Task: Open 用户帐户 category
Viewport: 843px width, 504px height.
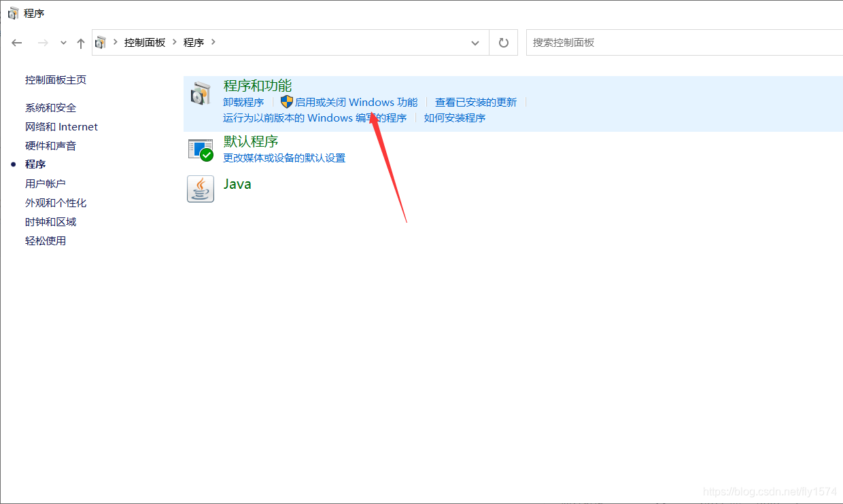Action: [x=46, y=183]
